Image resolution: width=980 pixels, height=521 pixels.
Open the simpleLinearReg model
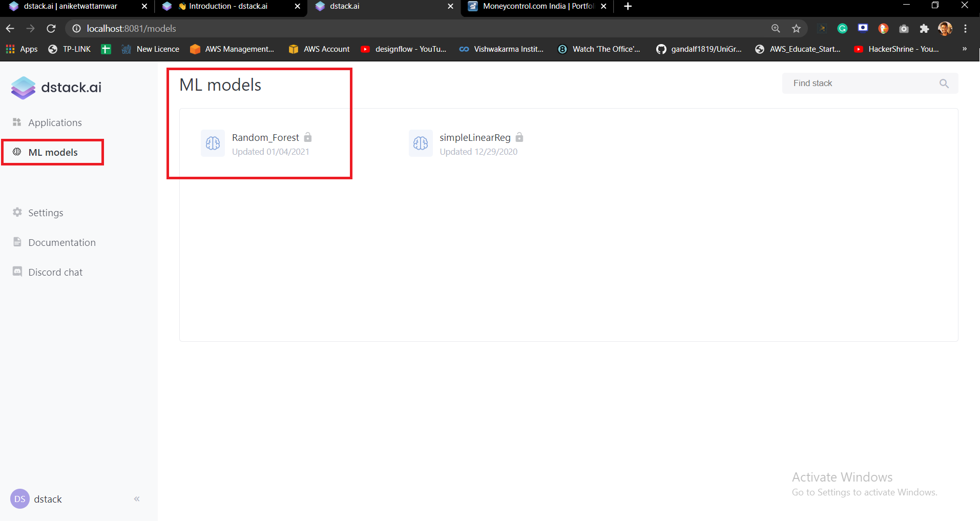pos(475,137)
